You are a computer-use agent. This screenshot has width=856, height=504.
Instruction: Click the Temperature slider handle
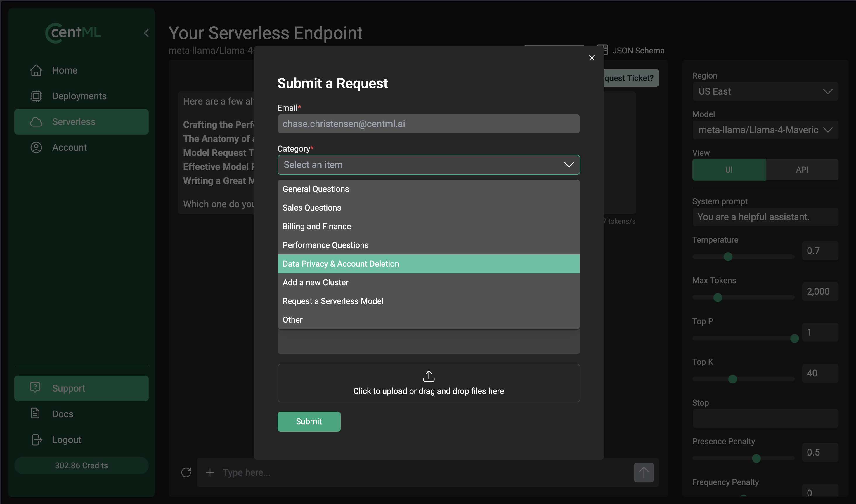pyautogui.click(x=727, y=257)
